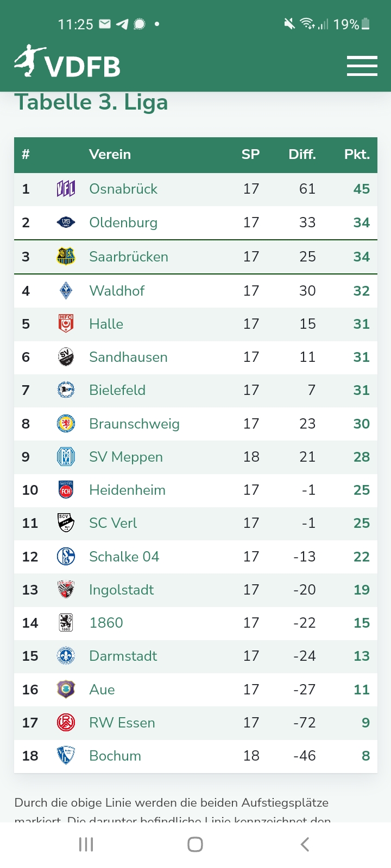The image size is (391, 868).
Task: Tap the Halle club crest
Action: tap(66, 324)
